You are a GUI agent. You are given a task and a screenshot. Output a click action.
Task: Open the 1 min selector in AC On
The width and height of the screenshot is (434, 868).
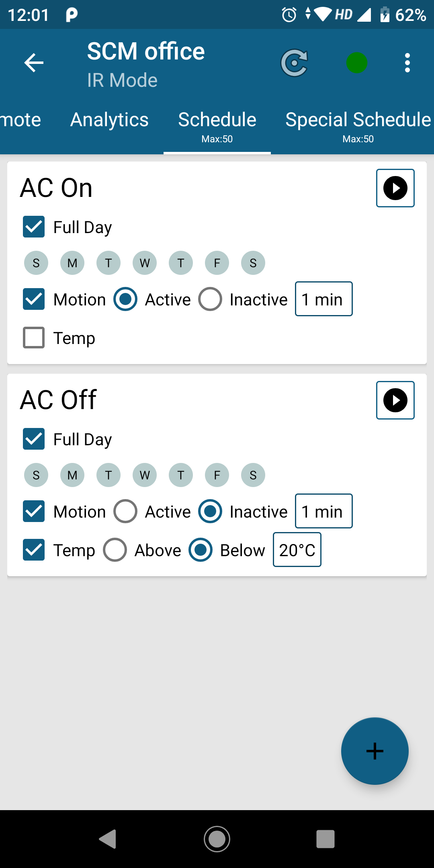(324, 299)
